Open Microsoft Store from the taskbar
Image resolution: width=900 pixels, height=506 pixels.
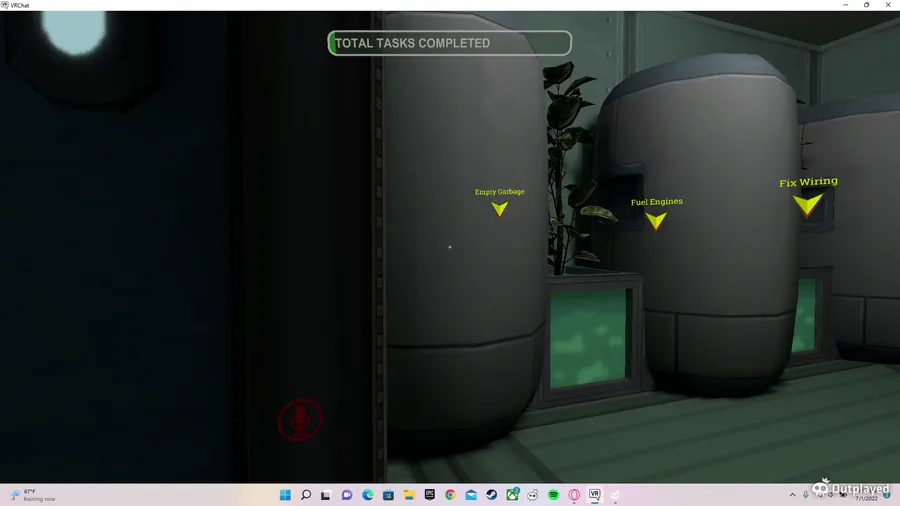tap(388, 495)
